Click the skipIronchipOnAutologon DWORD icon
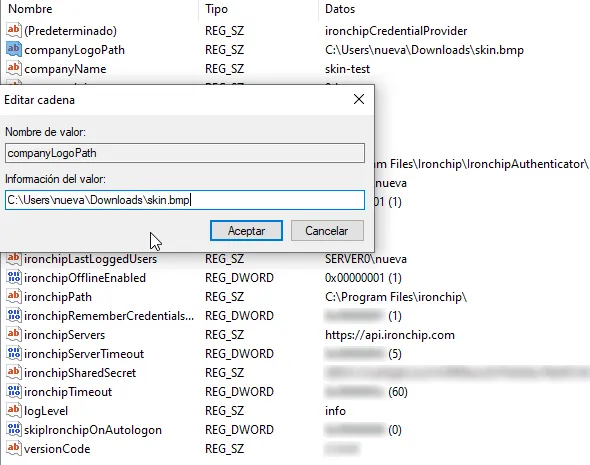This screenshot has width=590, height=465. point(14,429)
